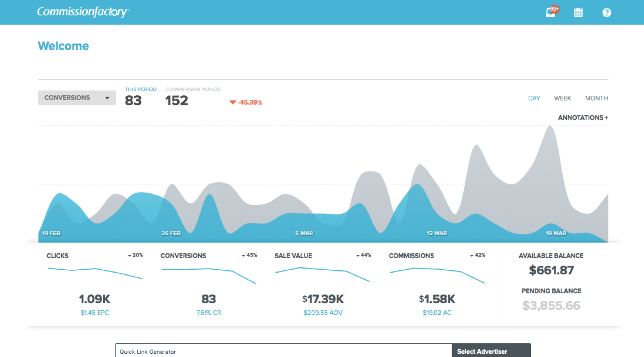Screen dimensions: 644x357
Task: Switch the chart to Day view
Action: pos(534,98)
